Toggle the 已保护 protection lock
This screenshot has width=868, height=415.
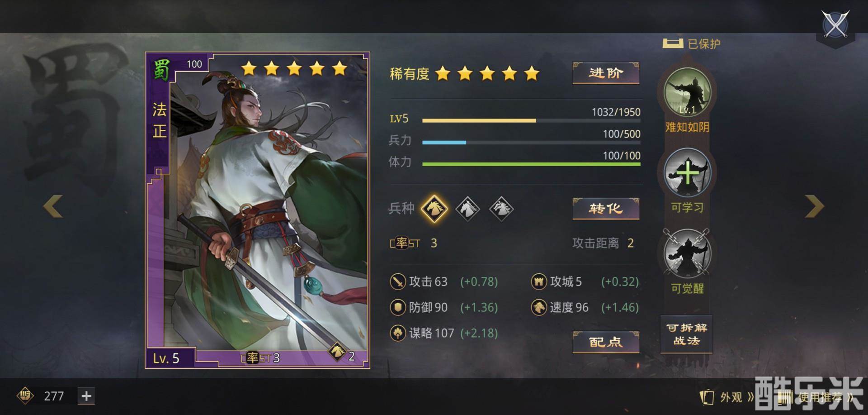[691, 44]
